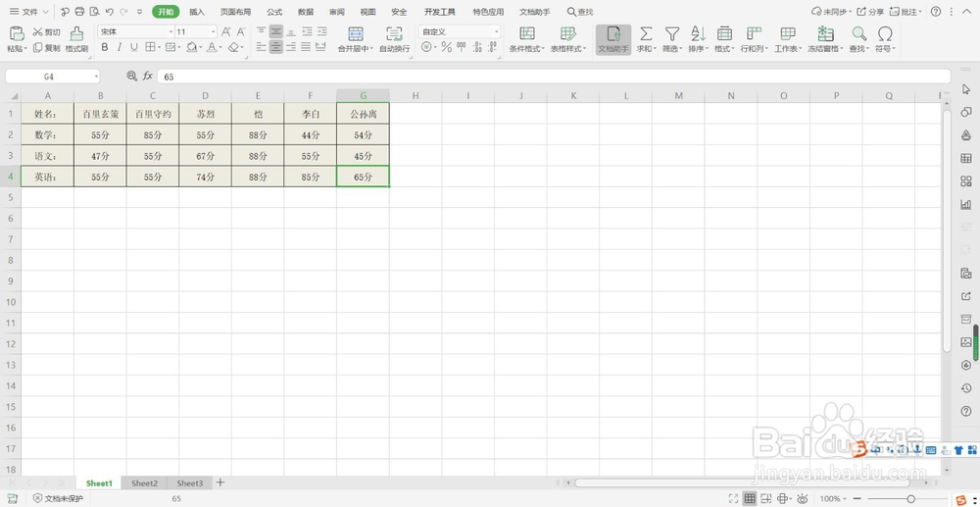This screenshot has height=507, width=980.
Task: Toggle bold formatting
Action: click(x=105, y=47)
